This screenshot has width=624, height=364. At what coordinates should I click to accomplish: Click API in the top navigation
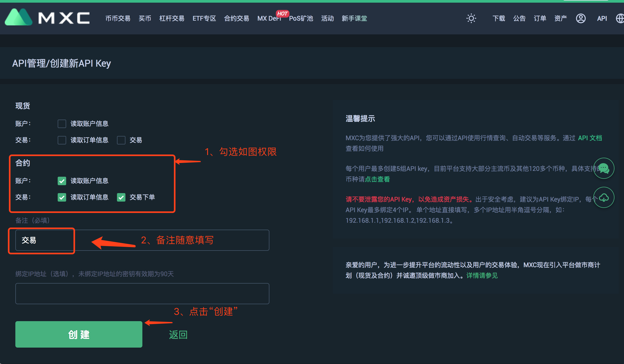602,18
